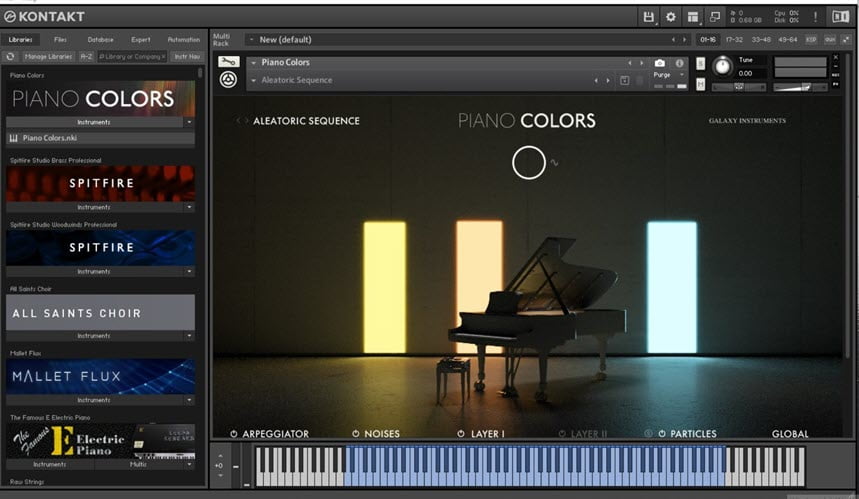
Task: Toggle the Particles power button
Action: click(662, 434)
